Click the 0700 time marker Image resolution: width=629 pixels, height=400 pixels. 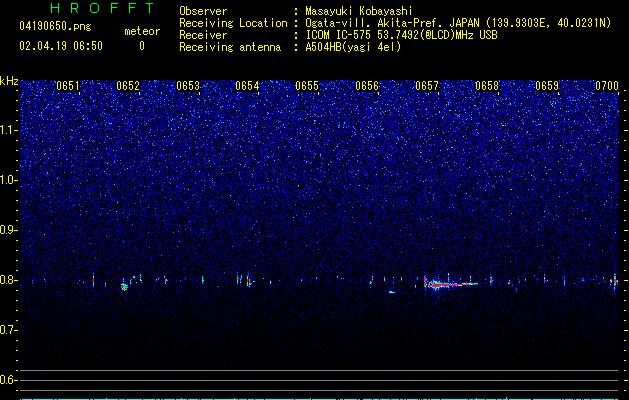click(607, 86)
